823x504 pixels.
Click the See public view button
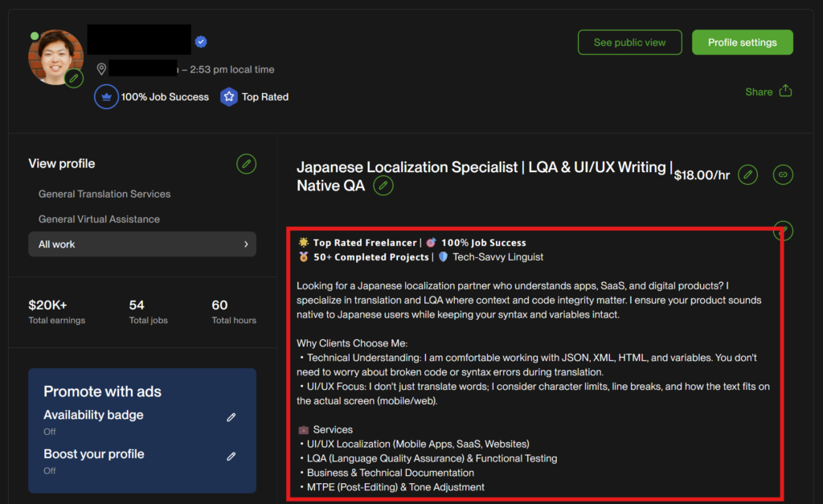(x=629, y=43)
